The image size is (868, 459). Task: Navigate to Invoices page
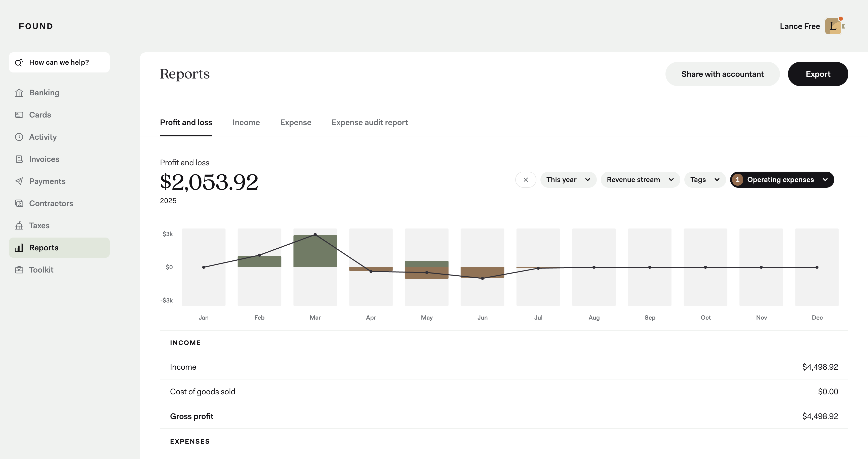[59, 159]
